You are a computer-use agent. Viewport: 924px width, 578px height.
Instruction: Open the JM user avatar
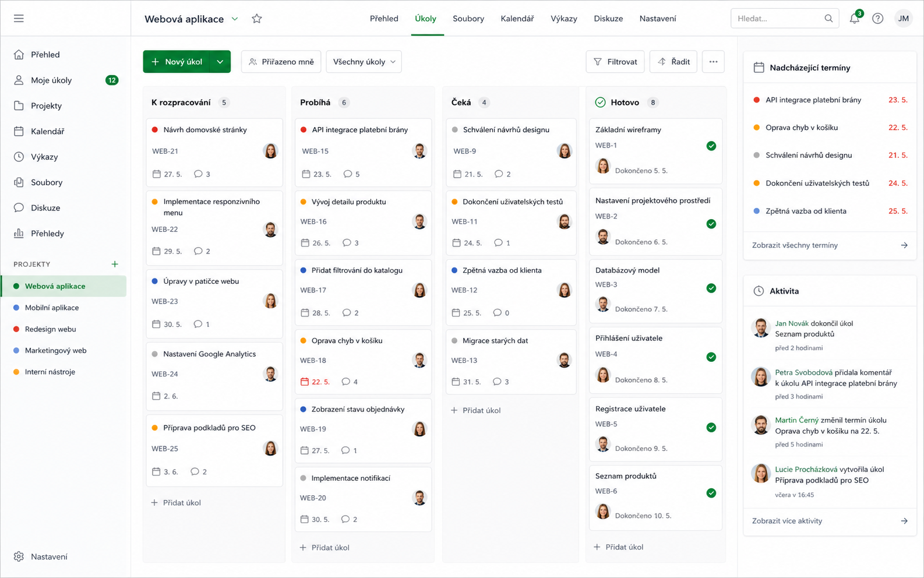903,19
